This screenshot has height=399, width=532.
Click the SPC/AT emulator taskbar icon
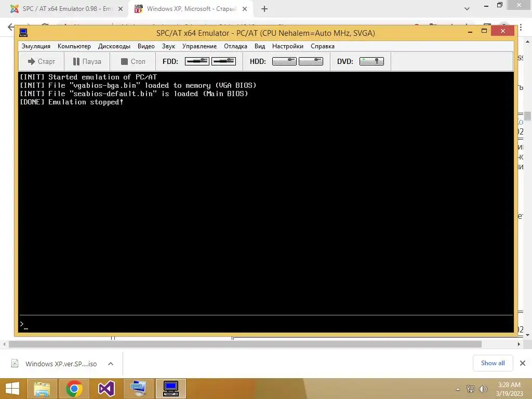pos(170,389)
